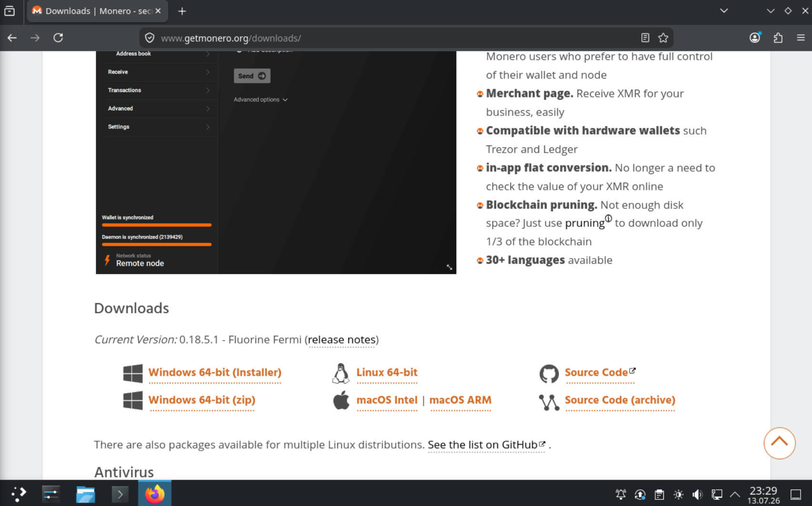Click the tracking protection shield icon
812x506 pixels.
[150, 38]
